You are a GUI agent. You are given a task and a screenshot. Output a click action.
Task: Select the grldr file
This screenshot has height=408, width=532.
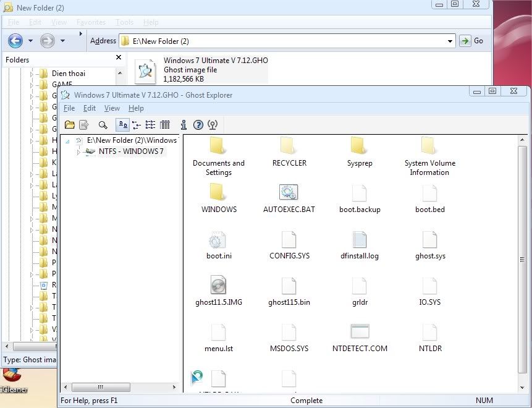[360, 291]
